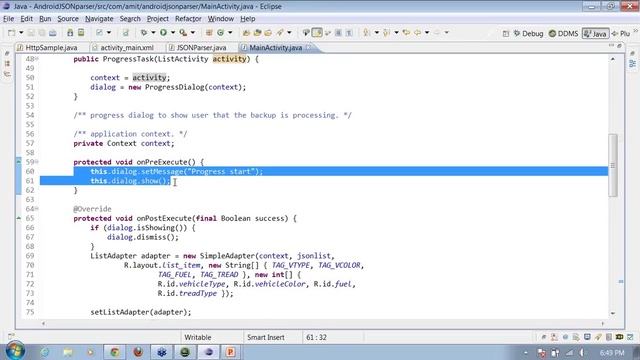Image resolution: width=640 pixels, height=360 pixels.
Task: Click the horizontal scroll left arrow
Action: click(x=43, y=323)
